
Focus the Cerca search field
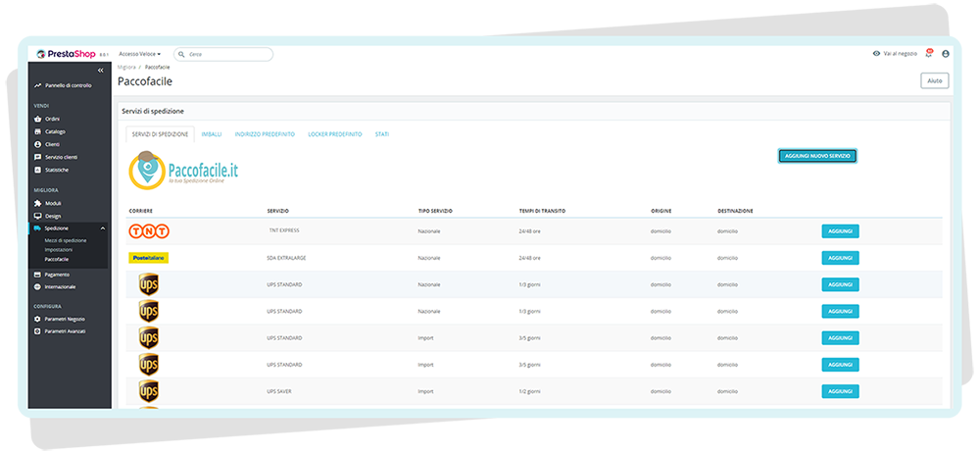[x=223, y=55]
